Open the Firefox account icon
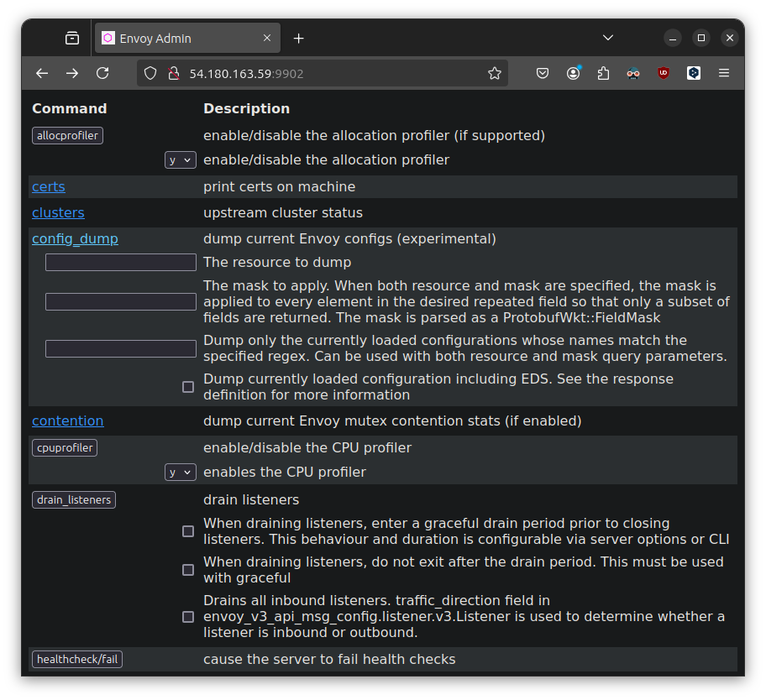Image resolution: width=766 pixels, height=700 pixels. point(573,73)
